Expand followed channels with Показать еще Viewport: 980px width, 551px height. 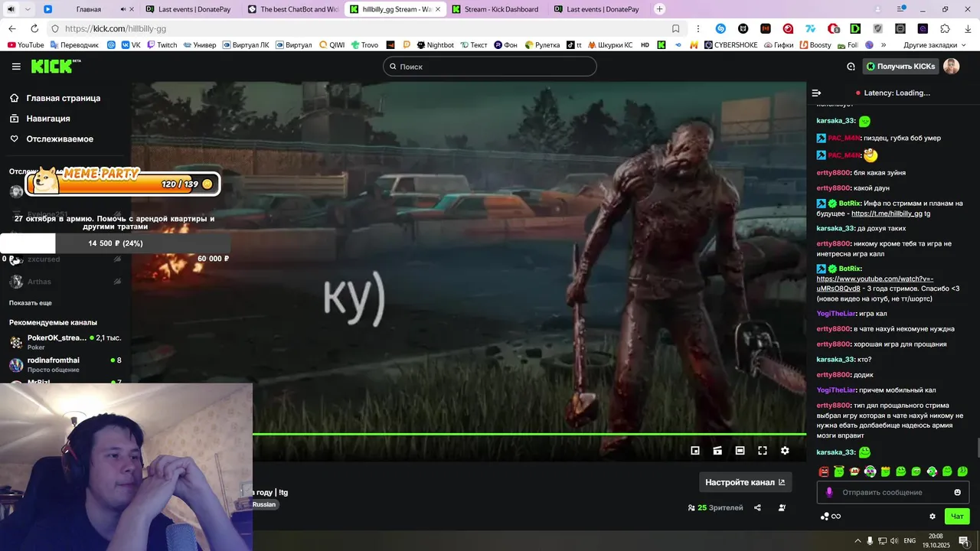[x=31, y=303]
